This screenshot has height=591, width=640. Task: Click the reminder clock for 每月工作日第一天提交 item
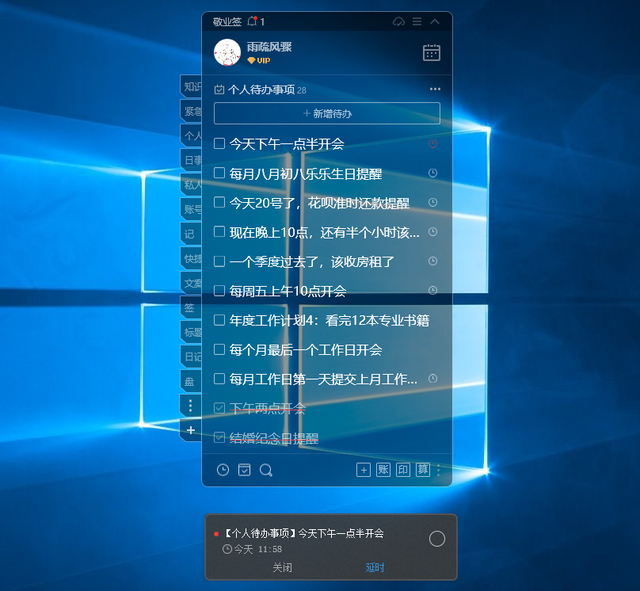click(x=433, y=379)
